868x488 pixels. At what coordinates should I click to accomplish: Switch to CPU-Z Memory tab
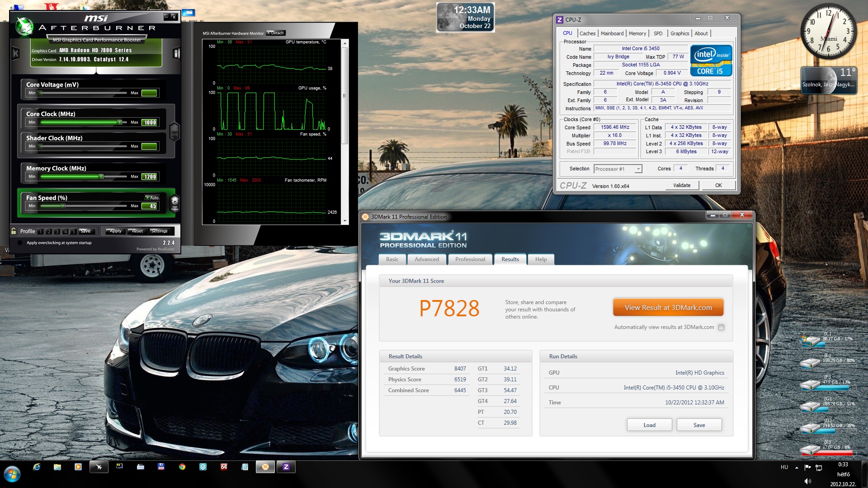coord(637,33)
